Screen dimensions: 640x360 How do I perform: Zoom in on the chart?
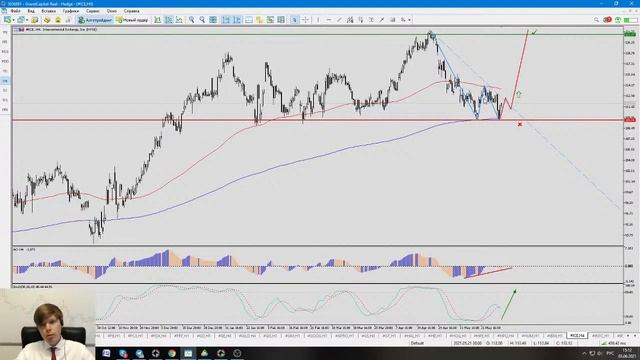tap(191, 20)
